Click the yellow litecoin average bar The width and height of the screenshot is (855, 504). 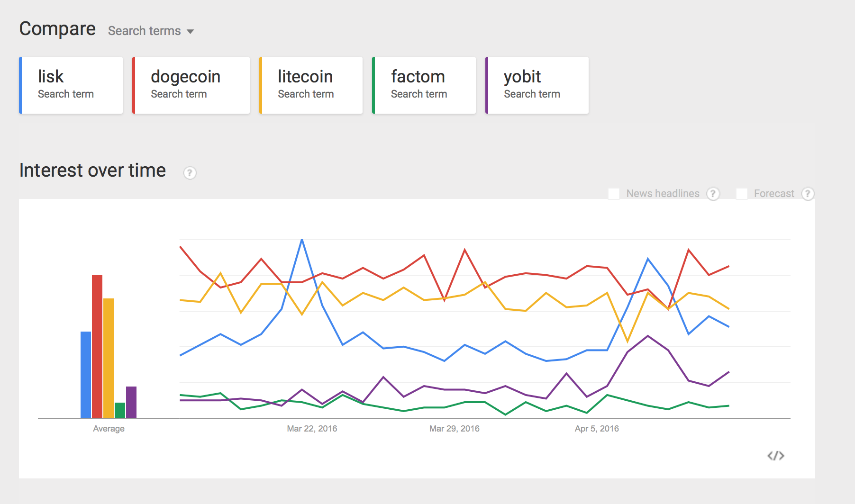(109, 358)
